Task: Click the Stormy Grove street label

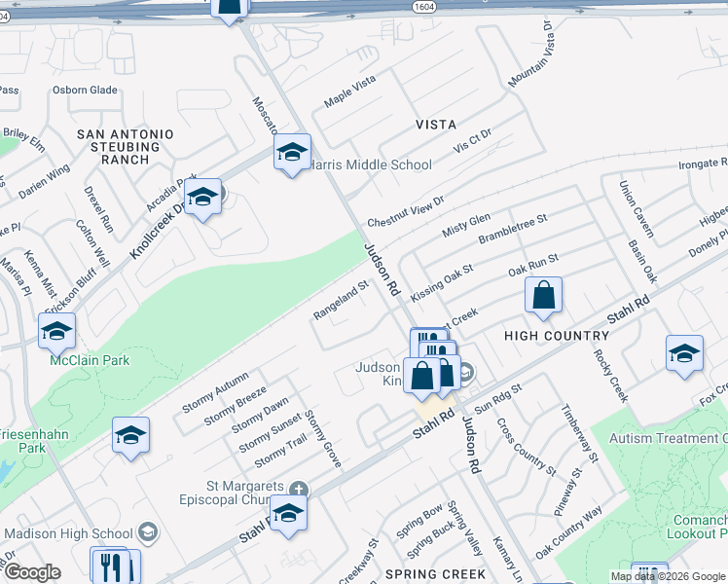Action: (x=323, y=439)
